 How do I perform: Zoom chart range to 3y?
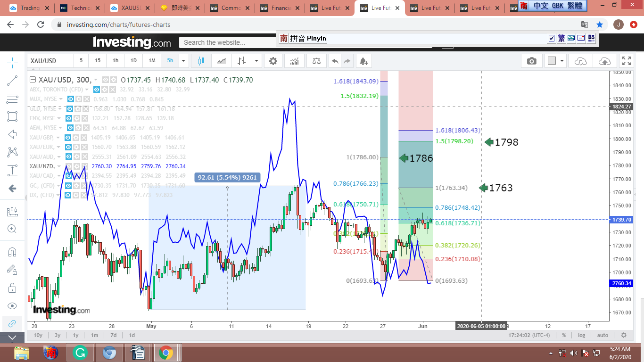(x=57, y=335)
